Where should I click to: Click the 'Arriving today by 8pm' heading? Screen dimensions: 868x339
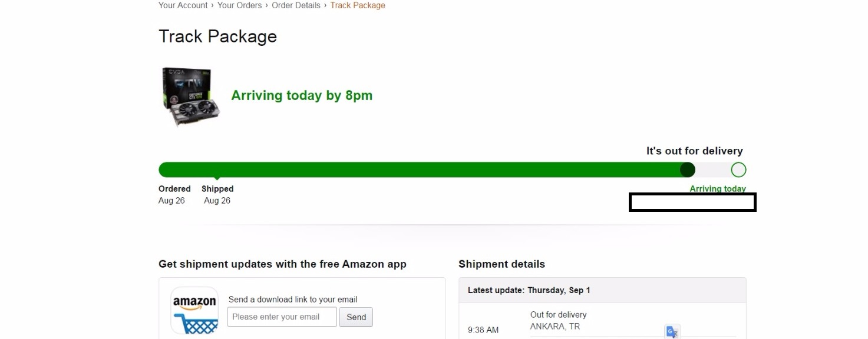click(x=302, y=95)
